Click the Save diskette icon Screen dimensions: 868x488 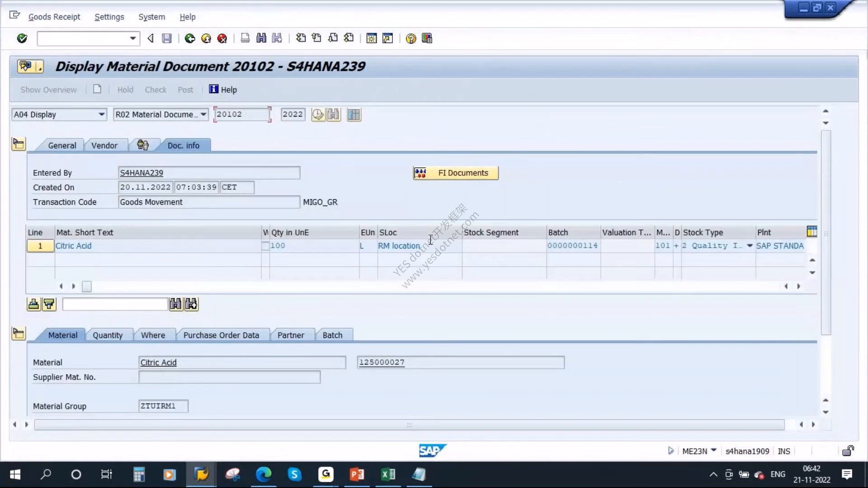tap(167, 38)
